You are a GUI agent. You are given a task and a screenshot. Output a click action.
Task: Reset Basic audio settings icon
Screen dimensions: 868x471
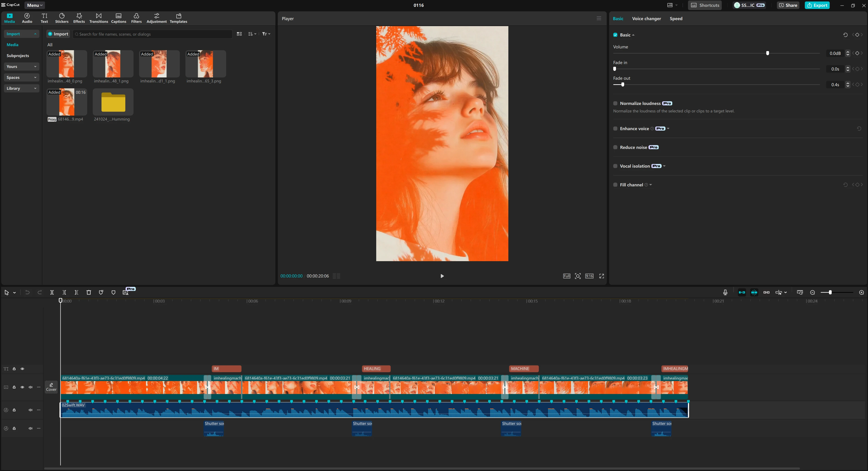[x=845, y=35]
